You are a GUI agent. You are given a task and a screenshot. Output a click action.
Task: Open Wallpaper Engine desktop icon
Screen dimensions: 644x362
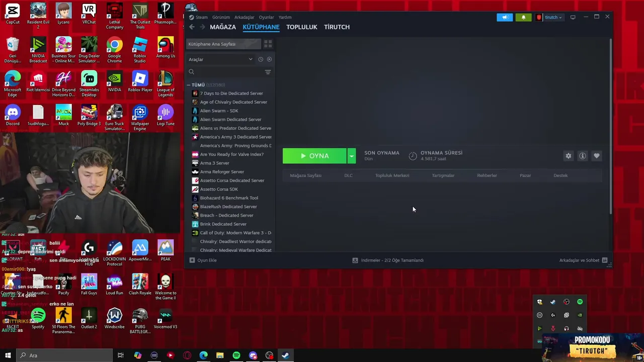(140, 118)
